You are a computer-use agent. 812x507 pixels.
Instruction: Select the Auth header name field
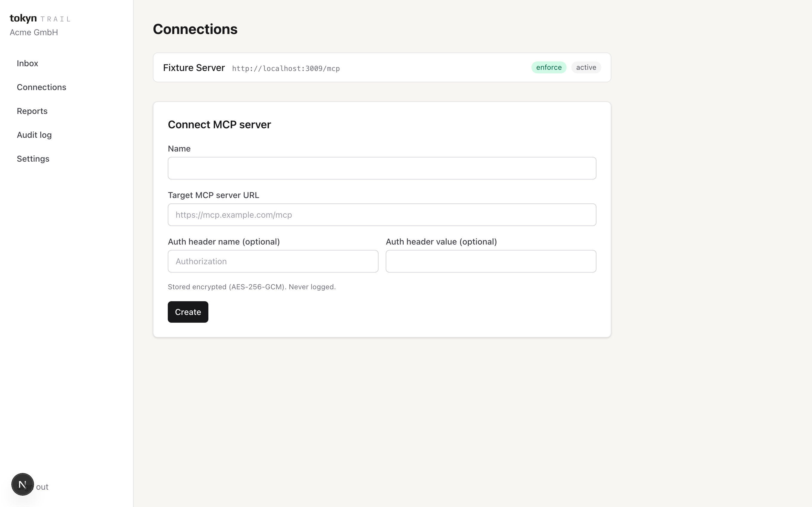pyautogui.click(x=273, y=261)
